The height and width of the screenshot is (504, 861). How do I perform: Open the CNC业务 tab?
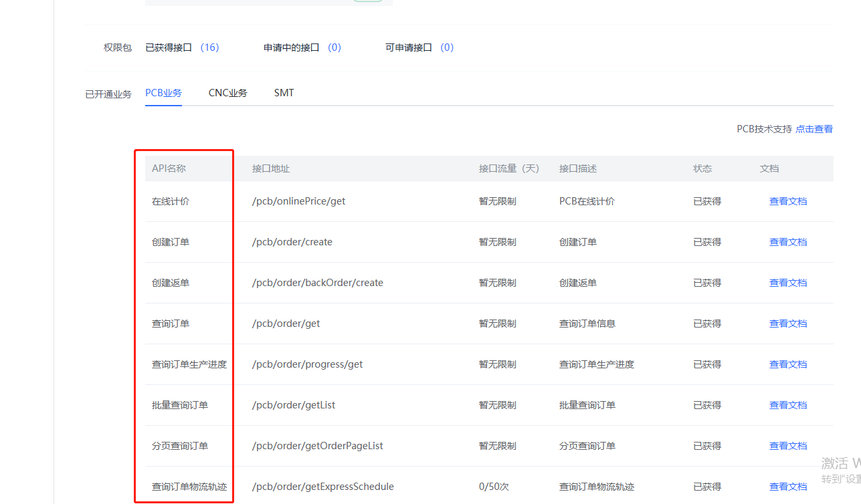227,93
